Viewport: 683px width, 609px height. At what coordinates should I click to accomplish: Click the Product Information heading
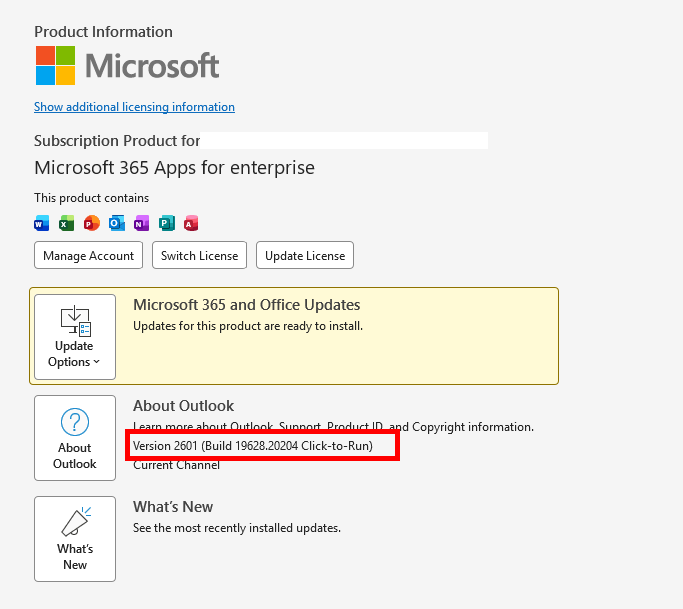[x=103, y=32]
